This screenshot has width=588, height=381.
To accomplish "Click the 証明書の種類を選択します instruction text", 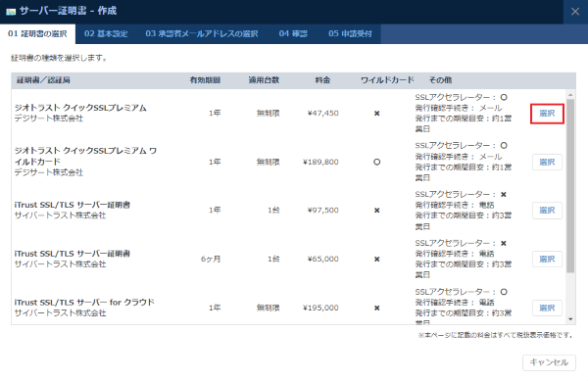I will (x=59, y=58).
